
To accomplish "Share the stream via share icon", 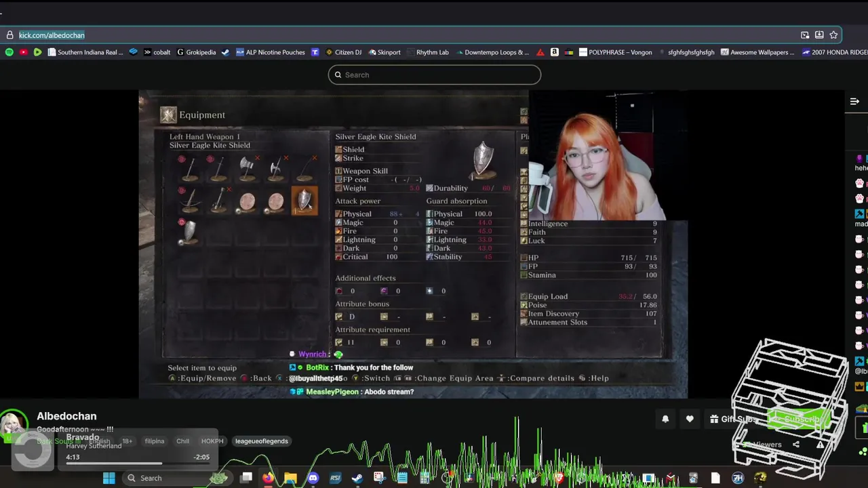I will pyautogui.click(x=796, y=445).
